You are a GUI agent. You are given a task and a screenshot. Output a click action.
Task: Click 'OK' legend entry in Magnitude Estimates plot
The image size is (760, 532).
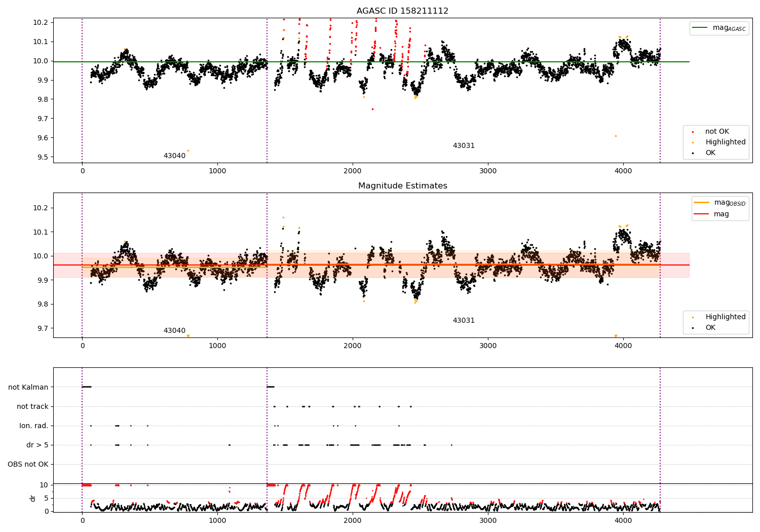coord(710,328)
